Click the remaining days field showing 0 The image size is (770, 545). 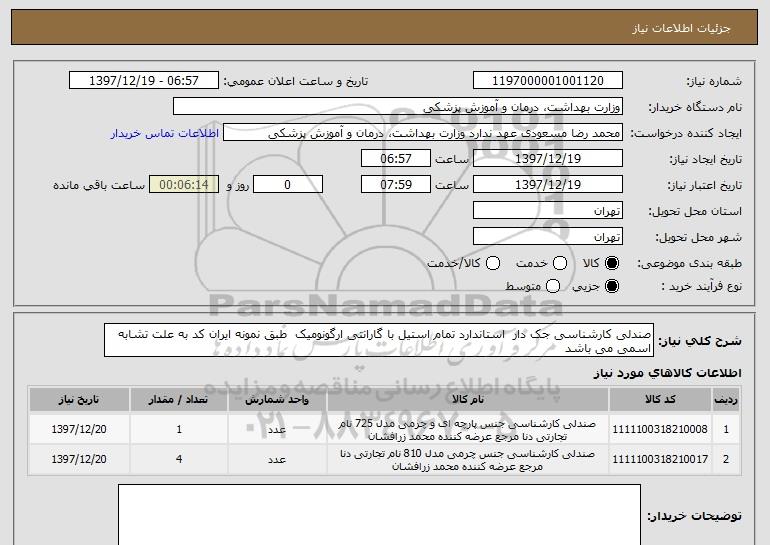tap(288, 185)
